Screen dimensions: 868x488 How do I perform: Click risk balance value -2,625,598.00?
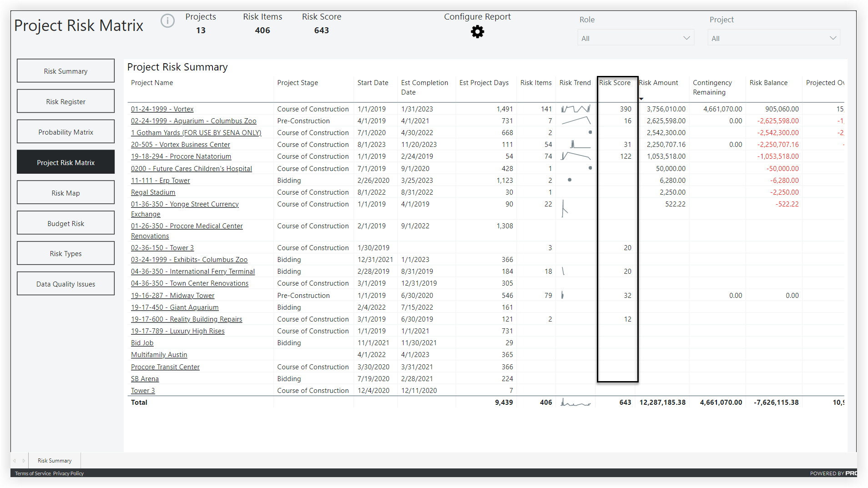coord(778,121)
